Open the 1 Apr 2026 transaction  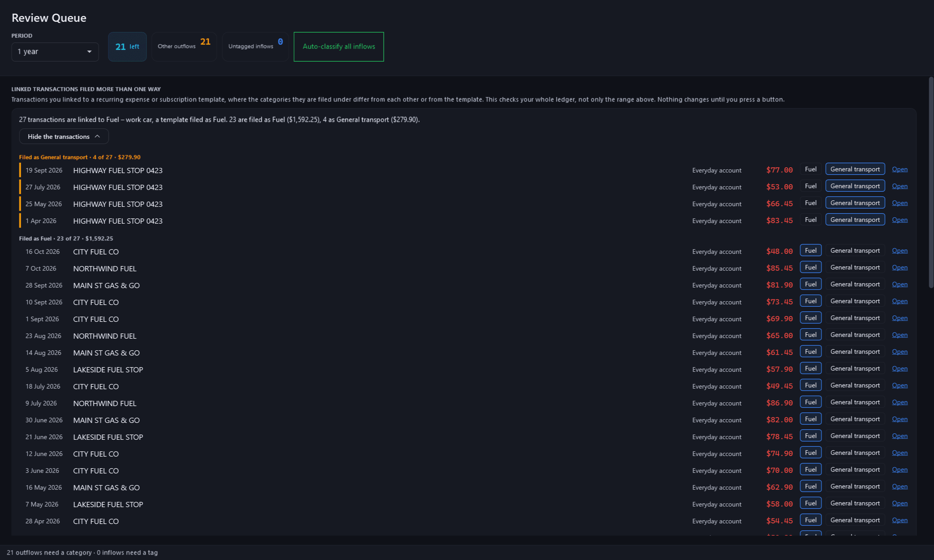click(899, 220)
